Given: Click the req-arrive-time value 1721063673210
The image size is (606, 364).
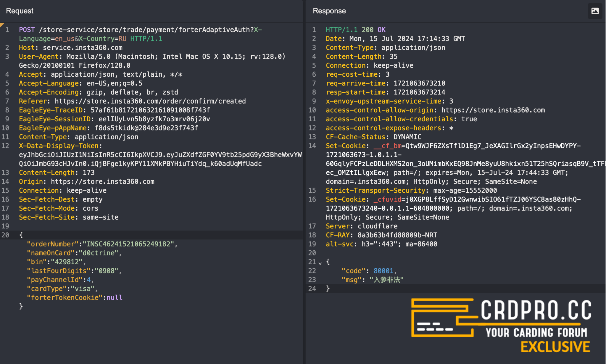Looking at the screenshot, I should click(419, 83).
